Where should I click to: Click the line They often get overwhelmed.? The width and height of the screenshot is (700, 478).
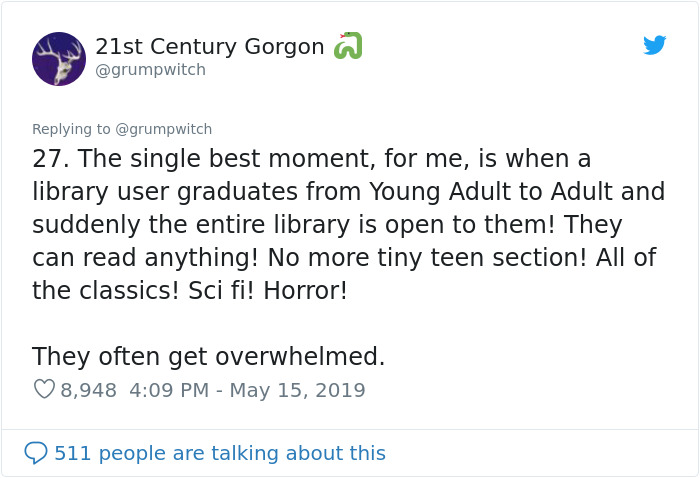[x=208, y=357]
